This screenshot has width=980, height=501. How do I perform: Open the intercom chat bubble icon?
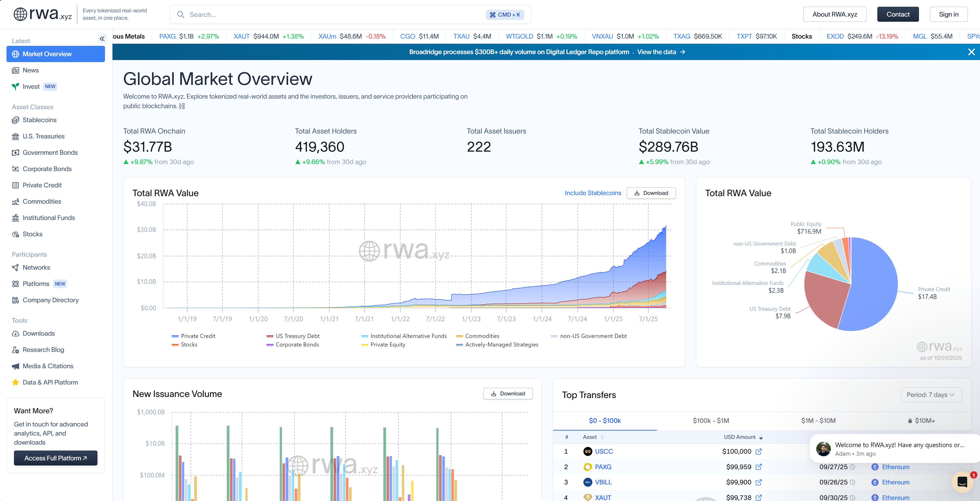point(962,482)
